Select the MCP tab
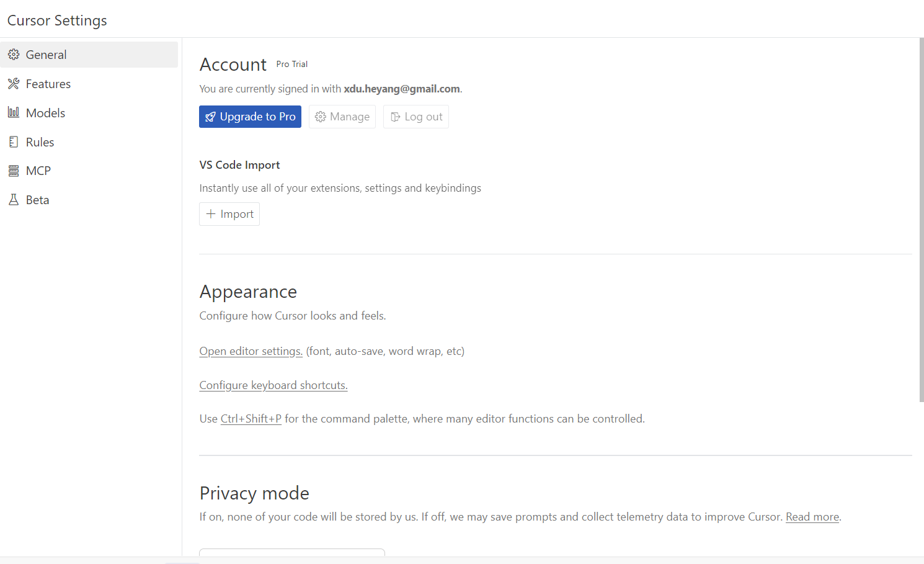Image resolution: width=924 pixels, height=564 pixels. (x=89, y=171)
